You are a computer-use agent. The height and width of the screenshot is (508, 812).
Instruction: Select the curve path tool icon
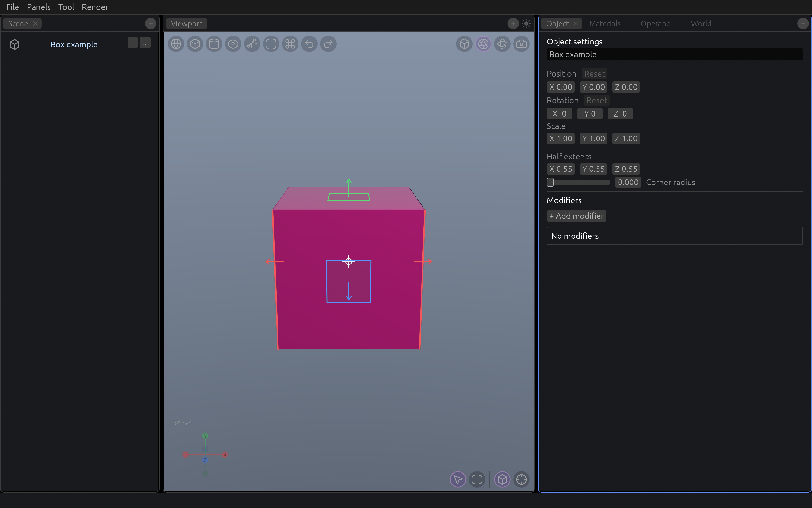(x=252, y=44)
